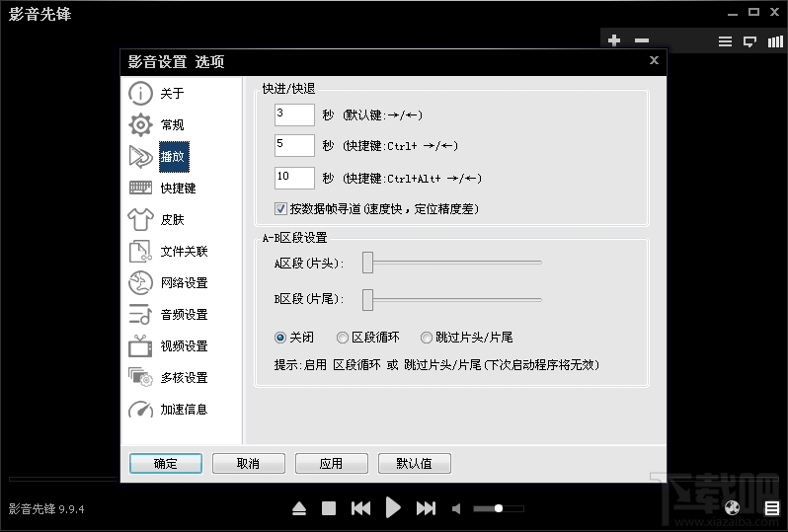Click the minus icon in player toolbar
This screenshot has height=532, width=788.
(x=642, y=40)
